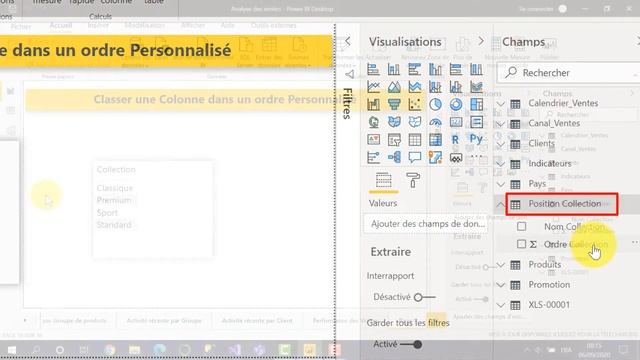Switch to the Format paint roller tab

coord(413,180)
